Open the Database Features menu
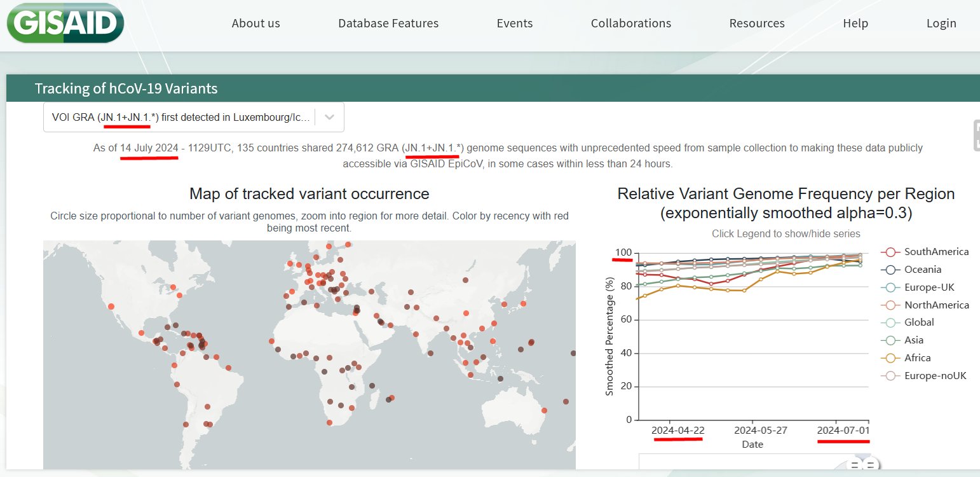 (388, 23)
